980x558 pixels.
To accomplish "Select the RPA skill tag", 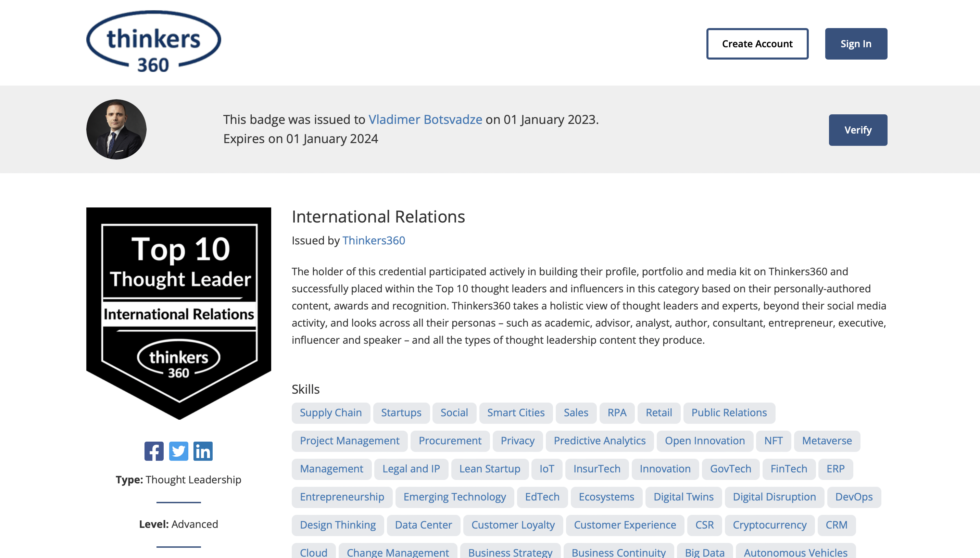I will coord(617,413).
